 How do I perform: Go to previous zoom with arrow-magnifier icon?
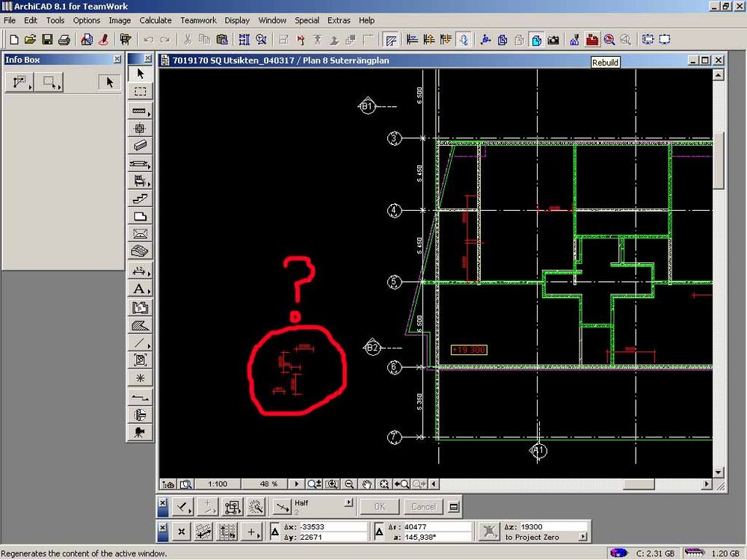point(402,484)
